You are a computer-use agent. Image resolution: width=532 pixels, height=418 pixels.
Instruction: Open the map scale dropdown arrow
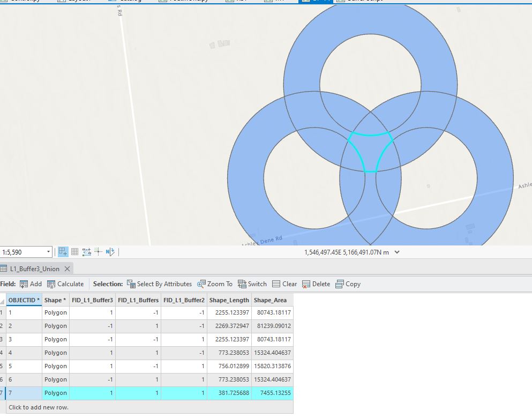coord(48,252)
